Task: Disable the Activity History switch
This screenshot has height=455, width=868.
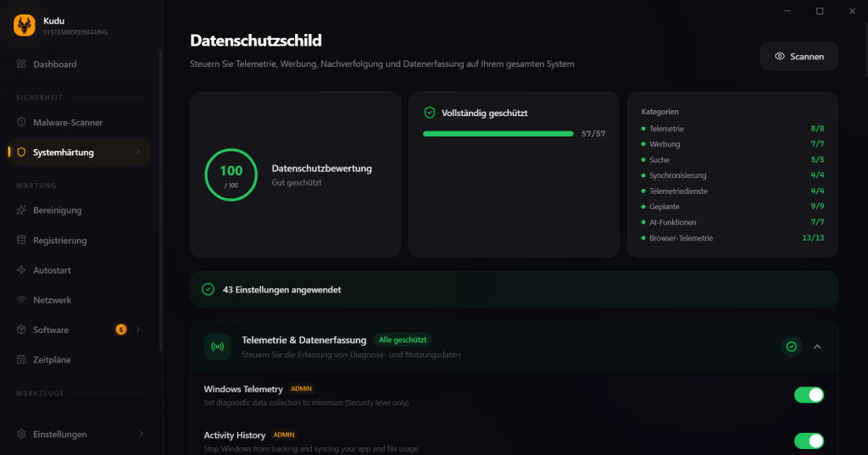Action: pos(809,441)
